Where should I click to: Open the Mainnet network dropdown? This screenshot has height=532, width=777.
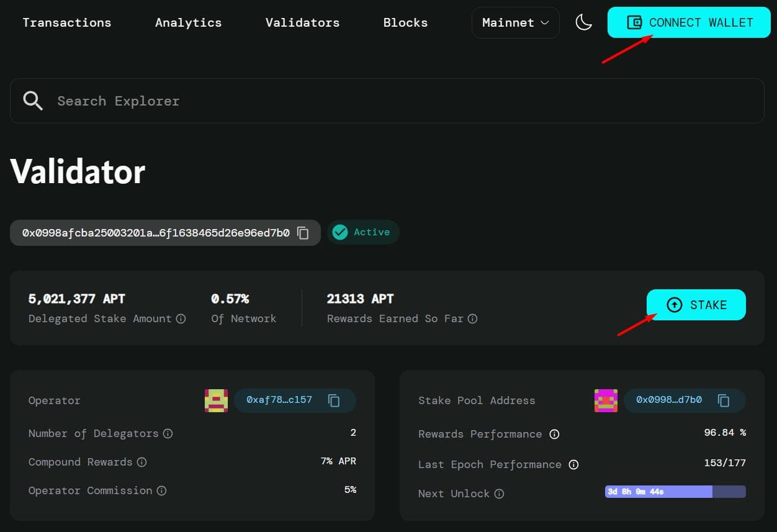[515, 22]
